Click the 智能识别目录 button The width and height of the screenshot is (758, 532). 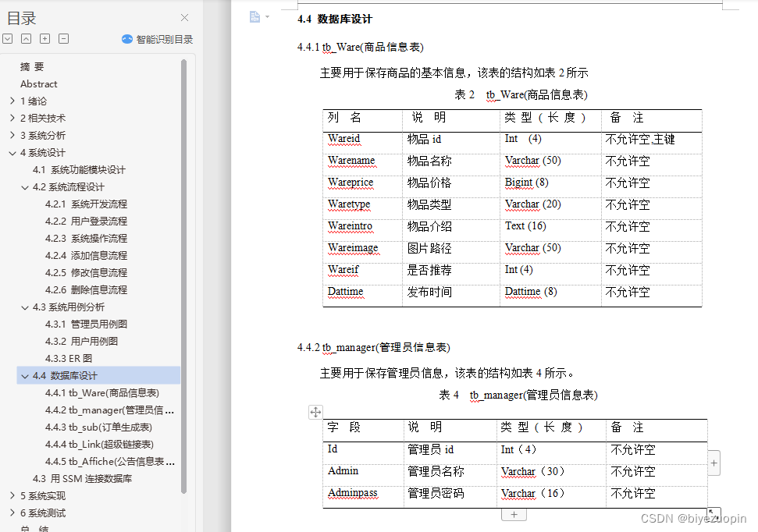point(158,39)
